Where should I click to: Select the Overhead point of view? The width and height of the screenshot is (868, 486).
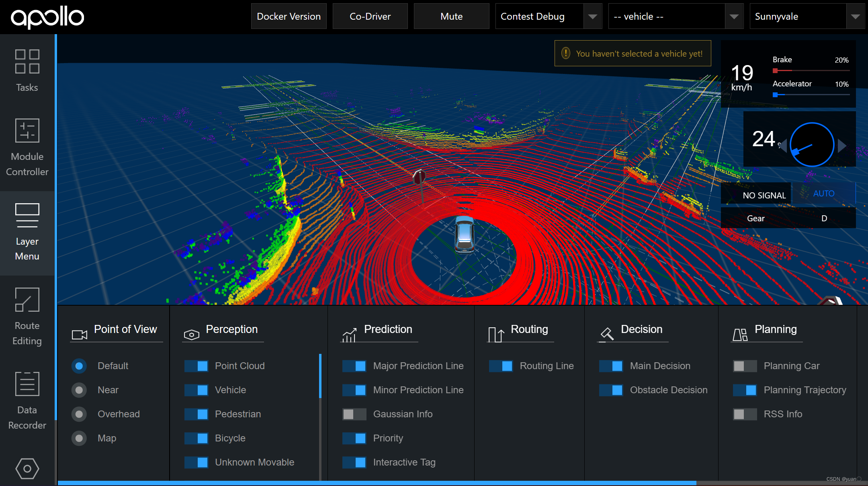79,414
